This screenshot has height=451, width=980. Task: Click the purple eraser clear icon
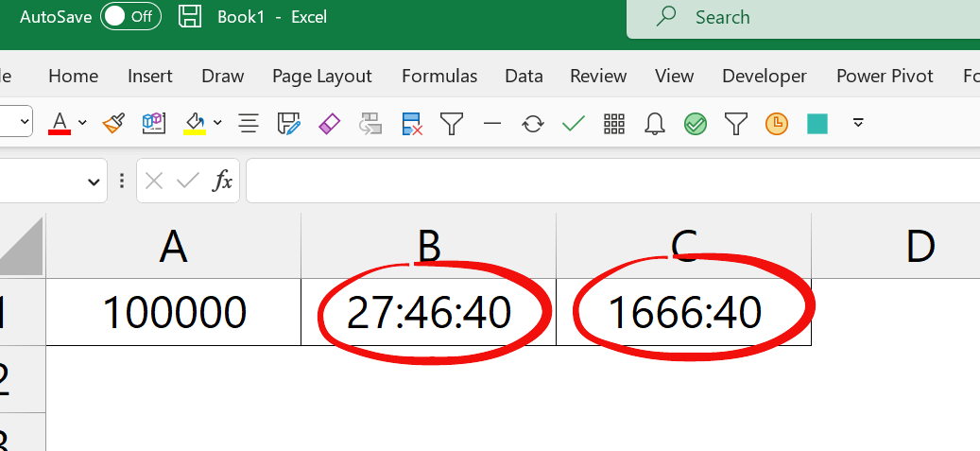330,123
